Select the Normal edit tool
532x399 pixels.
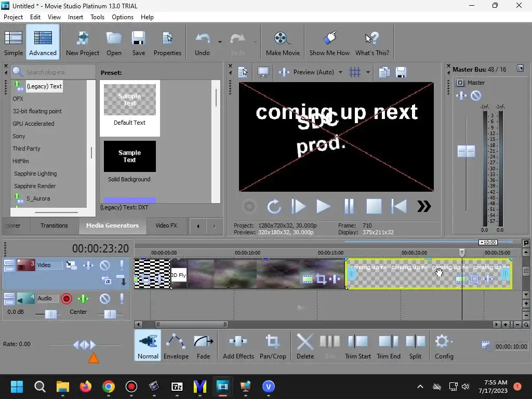[148, 346]
